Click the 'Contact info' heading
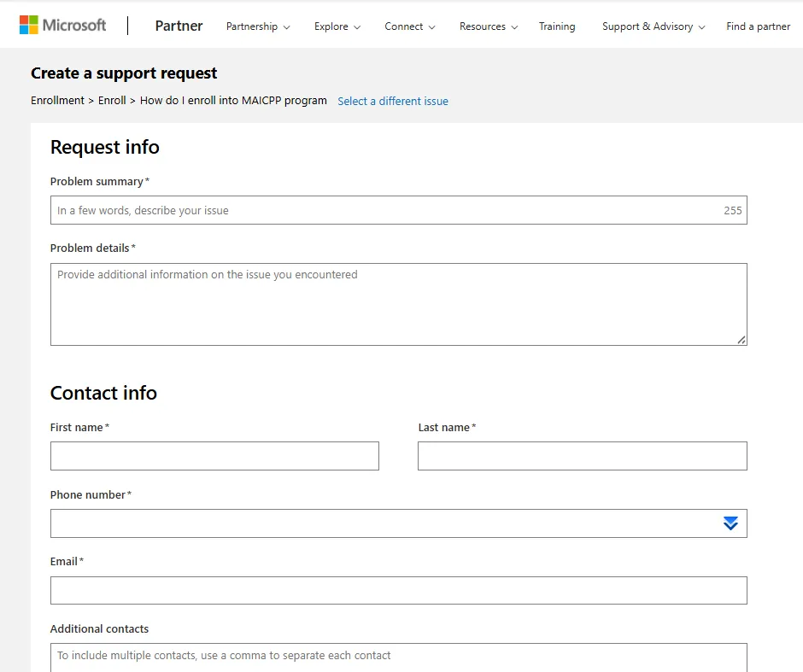 click(103, 393)
